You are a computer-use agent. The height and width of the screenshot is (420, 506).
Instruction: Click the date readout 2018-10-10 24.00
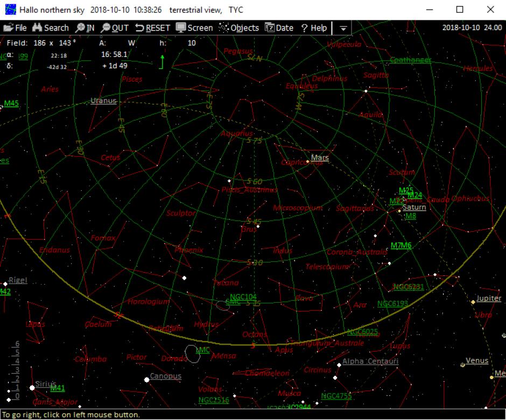[x=472, y=28]
